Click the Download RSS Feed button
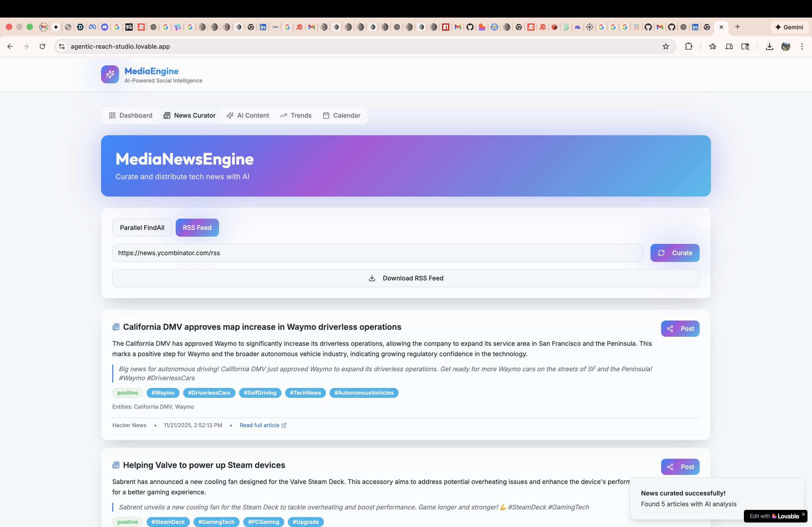 pos(406,278)
